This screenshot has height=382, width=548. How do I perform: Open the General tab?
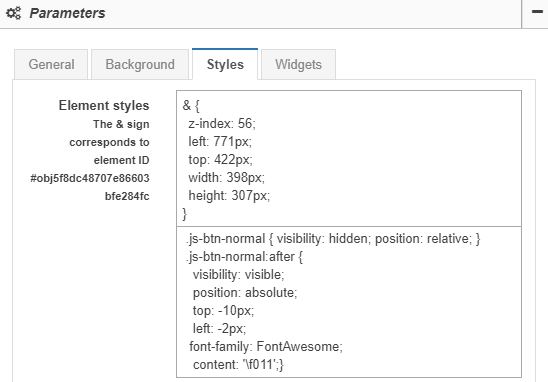[x=51, y=64]
